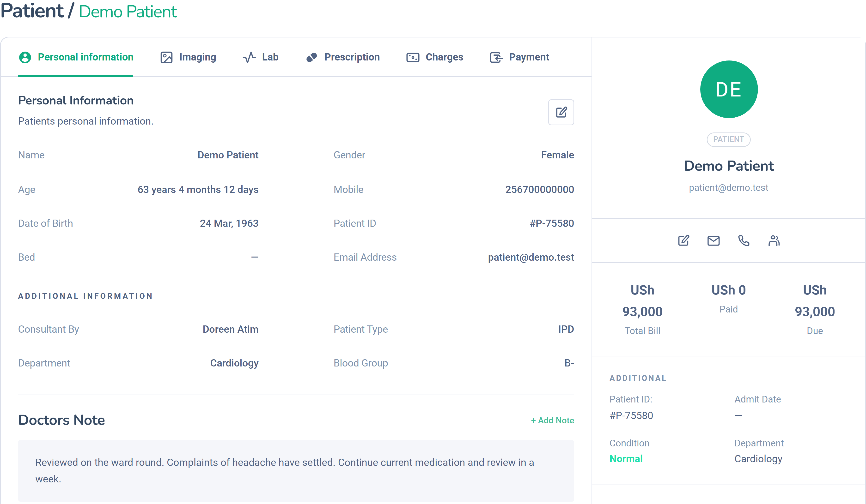Switch to the Imaging tab
Image resolution: width=866 pixels, height=504 pixels.
point(188,57)
